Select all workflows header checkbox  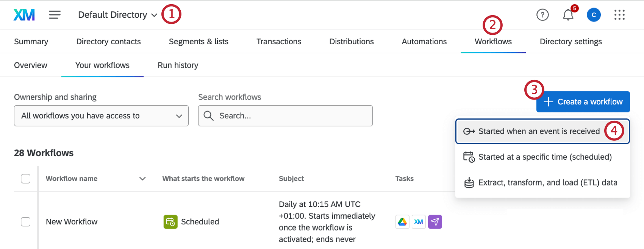[x=26, y=179]
